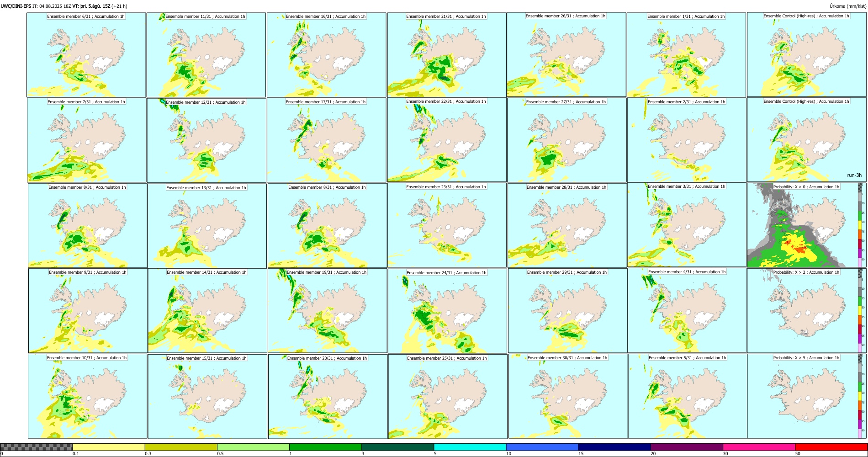Click the 'Probability: X > 2' title label
868x457 pixels.
tap(806, 272)
